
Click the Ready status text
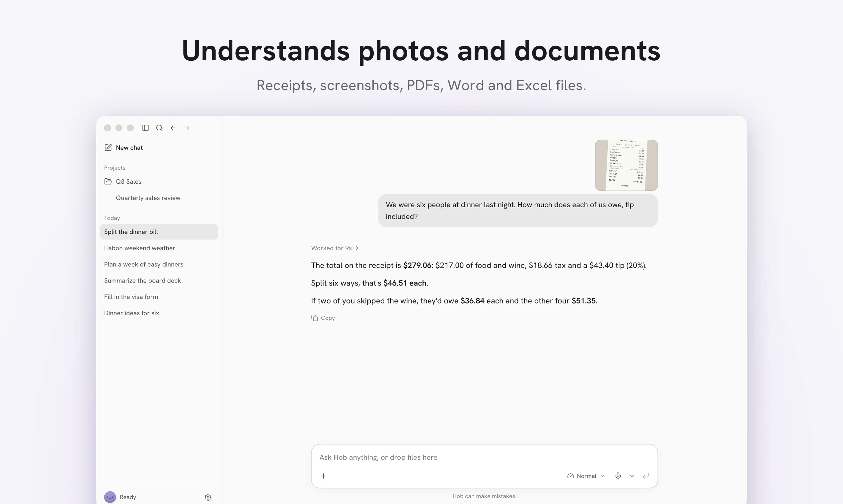pyautogui.click(x=128, y=497)
